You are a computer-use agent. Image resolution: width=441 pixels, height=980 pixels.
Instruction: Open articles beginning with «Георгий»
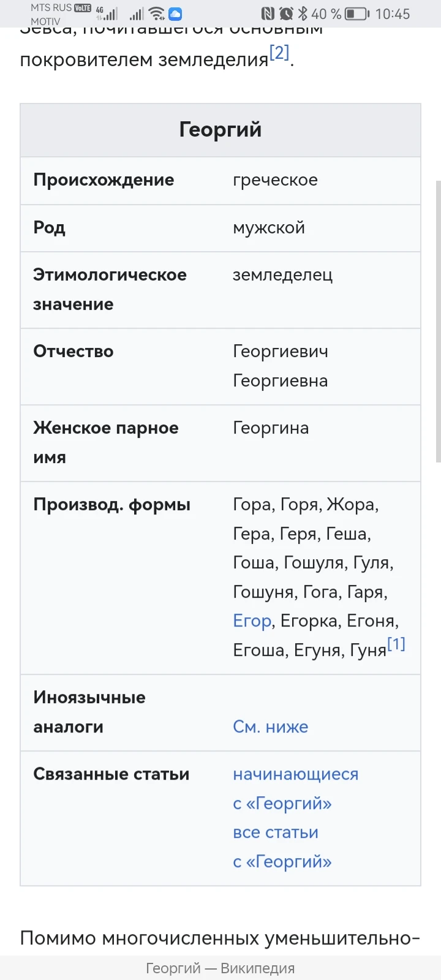click(295, 789)
